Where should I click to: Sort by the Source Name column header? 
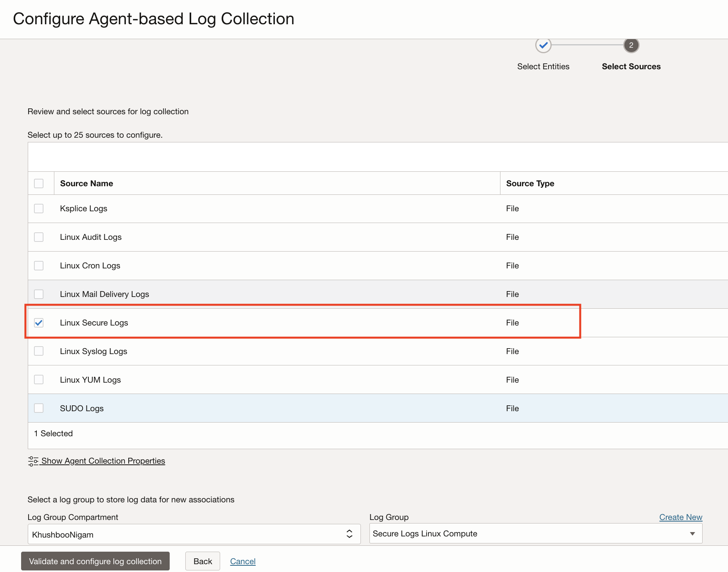coord(86,183)
